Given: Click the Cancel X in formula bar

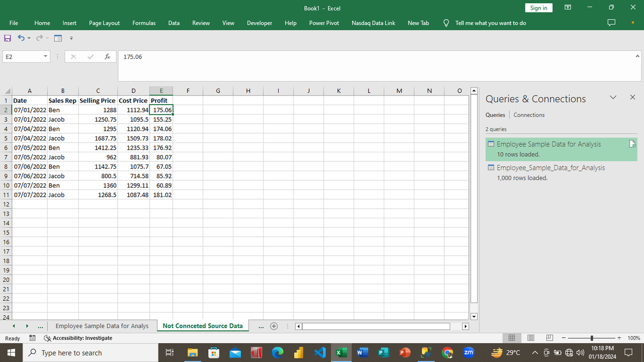Looking at the screenshot, I should [x=74, y=56].
